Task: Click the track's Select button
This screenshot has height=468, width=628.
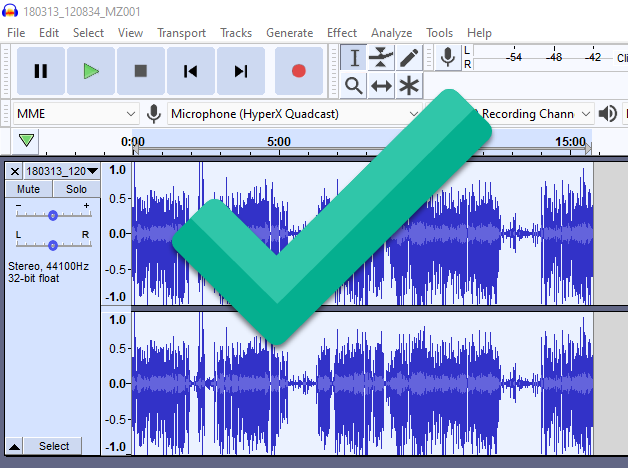Action: pyautogui.click(x=54, y=446)
